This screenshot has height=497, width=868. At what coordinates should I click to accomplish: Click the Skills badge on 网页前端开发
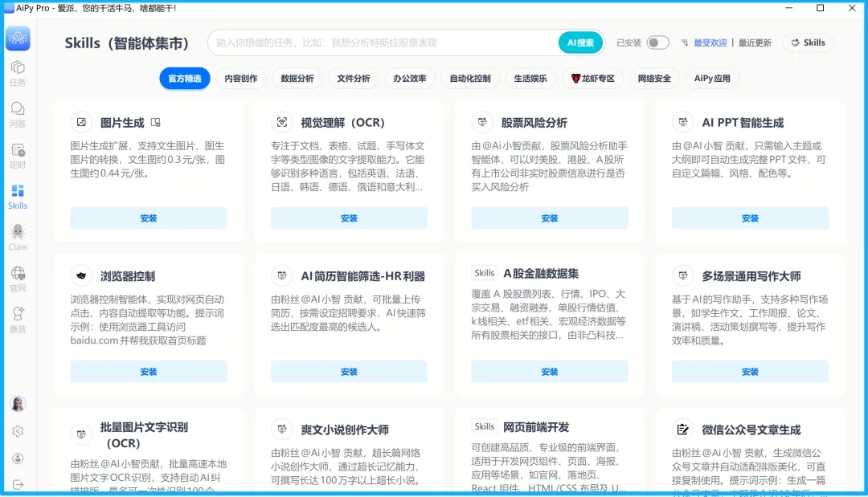(485, 426)
